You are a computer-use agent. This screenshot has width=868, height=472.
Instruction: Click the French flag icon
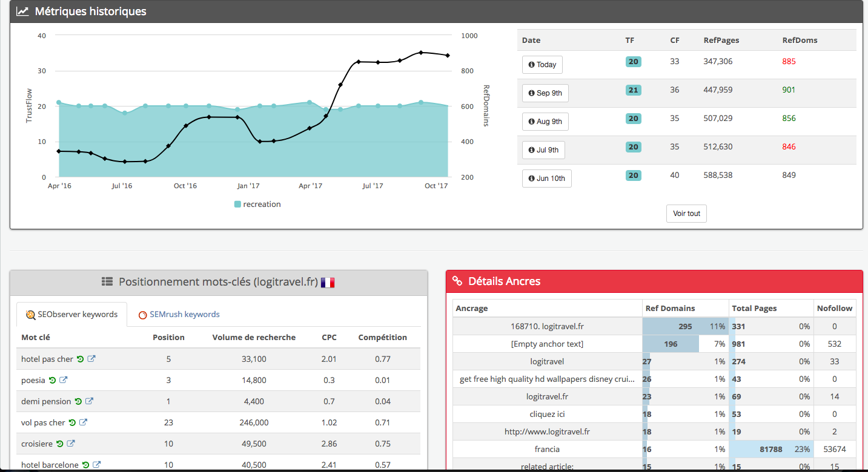point(328,282)
